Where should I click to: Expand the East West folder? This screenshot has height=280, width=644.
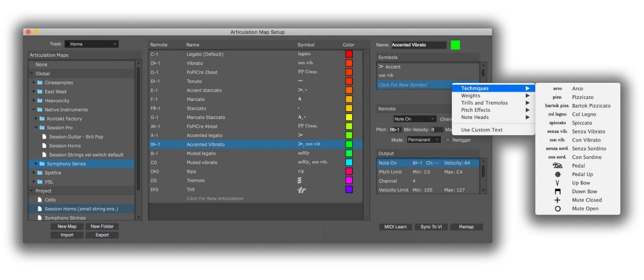coord(33,91)
